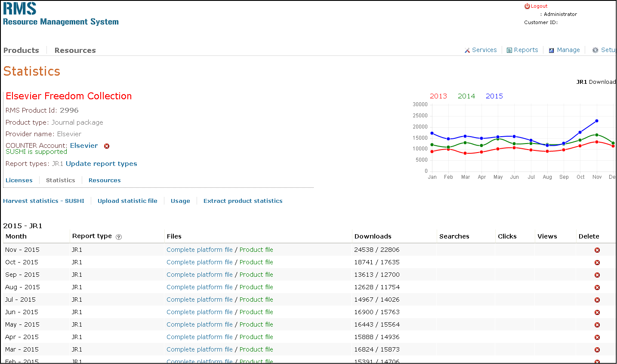Click the Reports list icon
This screenshot has height=364, width=617.
tap(509, 50)
